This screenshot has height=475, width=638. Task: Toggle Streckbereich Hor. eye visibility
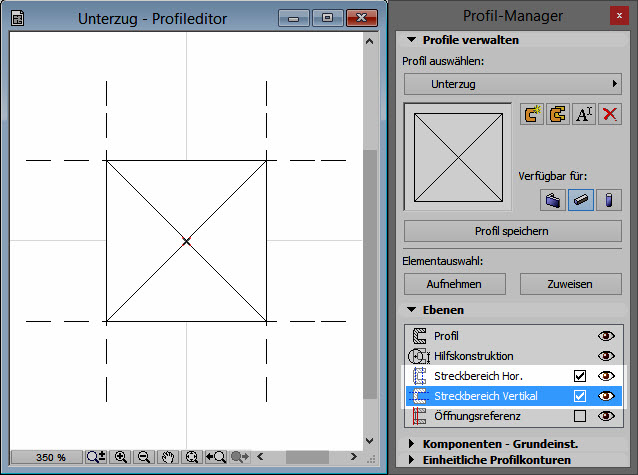pyautogui.click(x=606, y=376)
